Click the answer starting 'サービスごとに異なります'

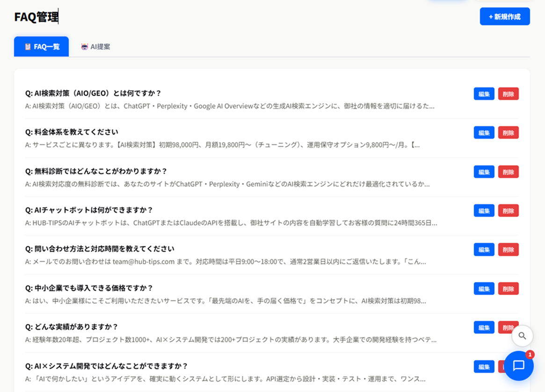coord(223,145)
